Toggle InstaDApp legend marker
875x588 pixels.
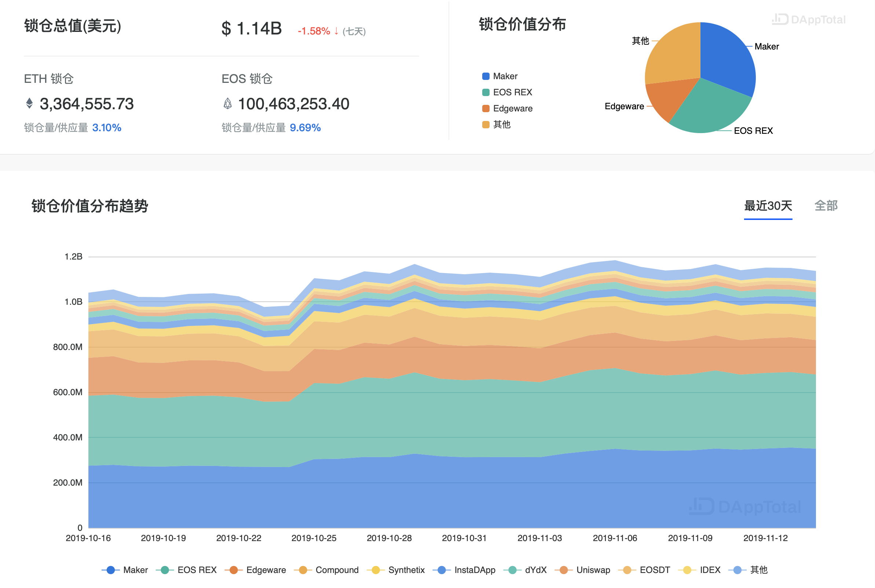pos(442,570)
